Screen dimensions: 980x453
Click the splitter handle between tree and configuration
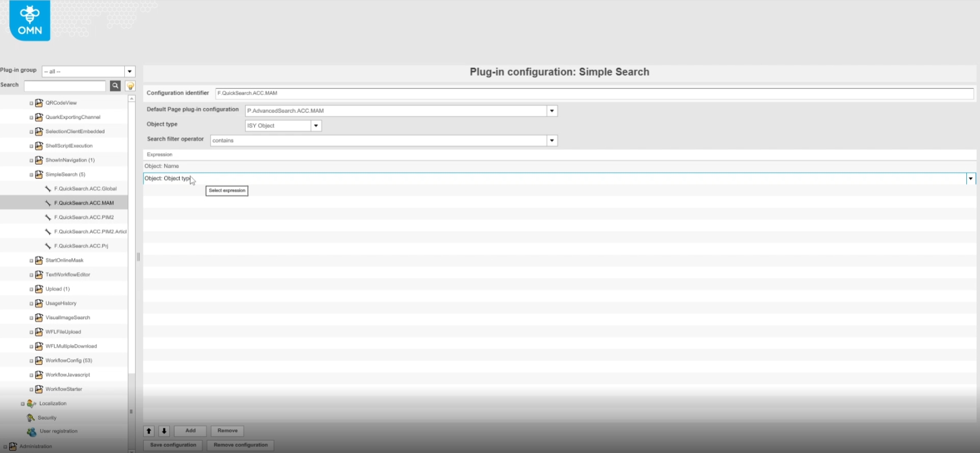pos(138,257)
